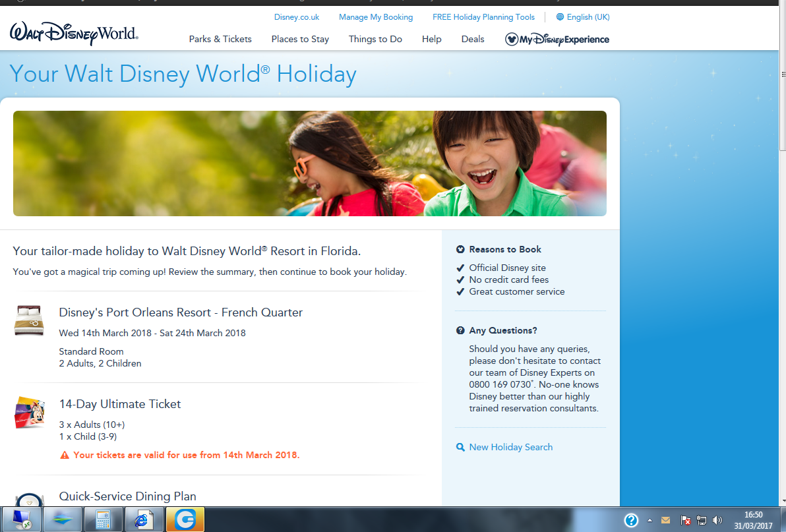Click the Any Questions help icon
The height and width of the screenshot is (532, 786).
460,331
